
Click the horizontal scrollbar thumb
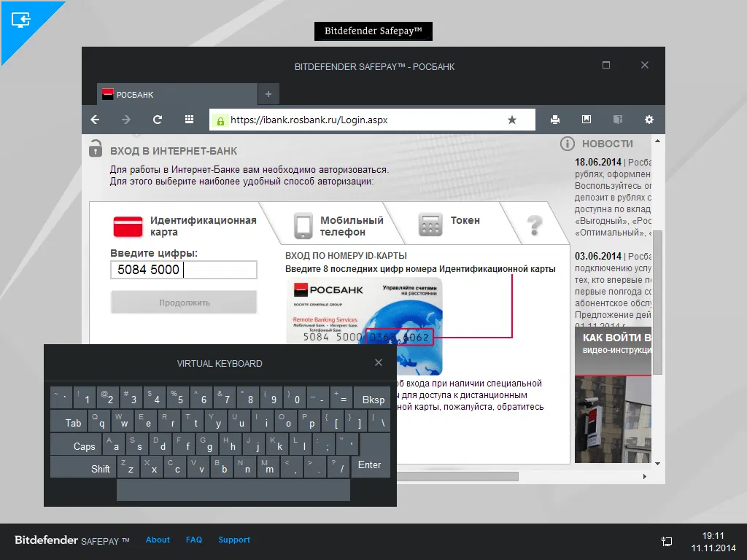(x=457, y=476)
